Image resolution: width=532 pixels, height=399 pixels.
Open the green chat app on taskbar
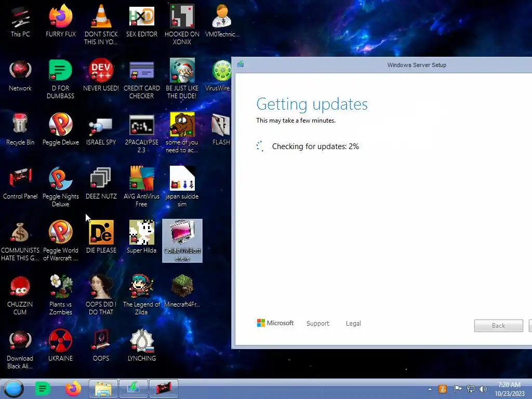click(x=43, y=389)
